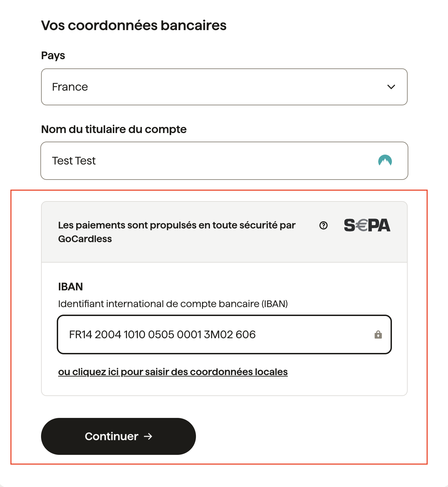
Task: Click the SEPA logo
Action: [367, 225]
